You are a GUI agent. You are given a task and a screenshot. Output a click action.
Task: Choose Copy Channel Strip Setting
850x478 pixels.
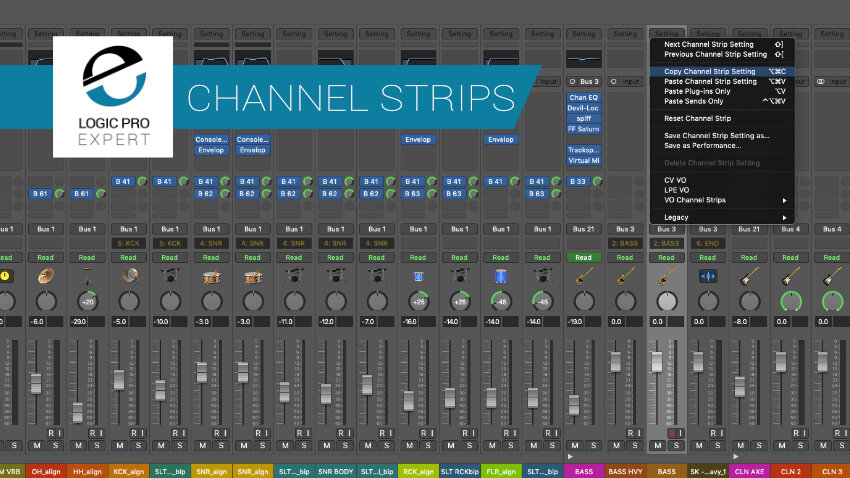pyautogui.click(x=722, y=72)
